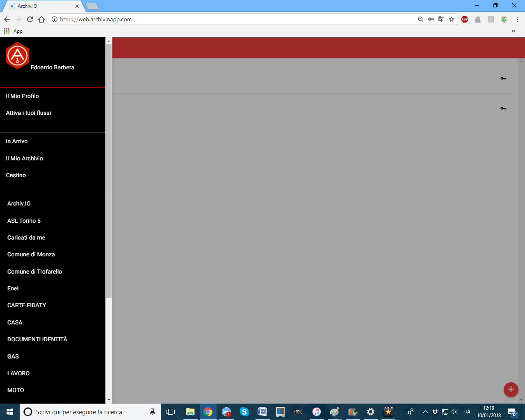Click the second key icon below the divider
This screenshot has height=420, width=525.
pyautogui.click(x=503, y=108)
